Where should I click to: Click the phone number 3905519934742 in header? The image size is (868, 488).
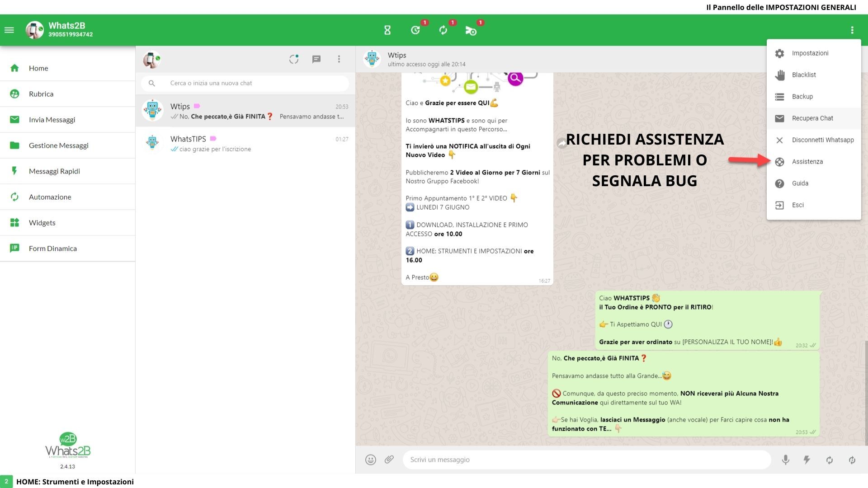[x=71, y=35]
